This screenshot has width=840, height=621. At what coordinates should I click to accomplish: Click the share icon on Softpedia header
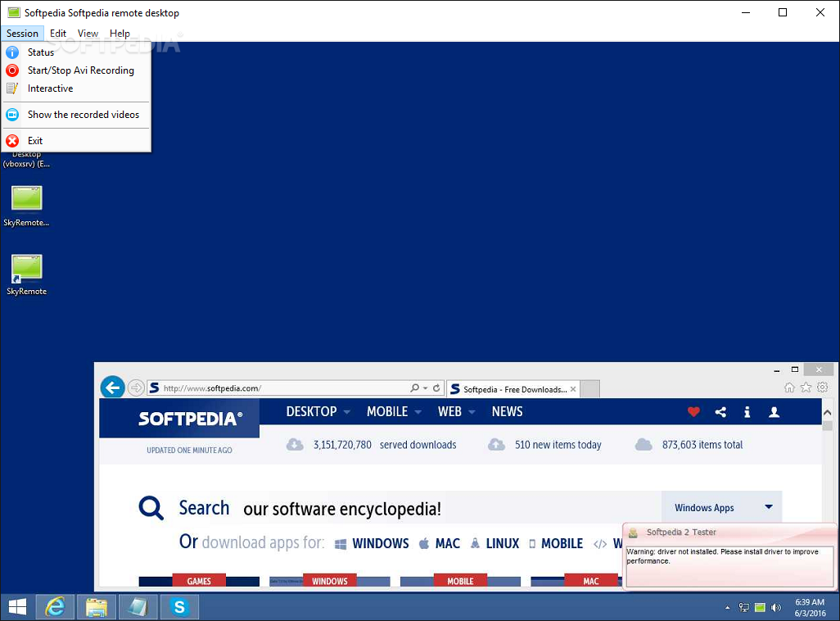click(720, 412)
